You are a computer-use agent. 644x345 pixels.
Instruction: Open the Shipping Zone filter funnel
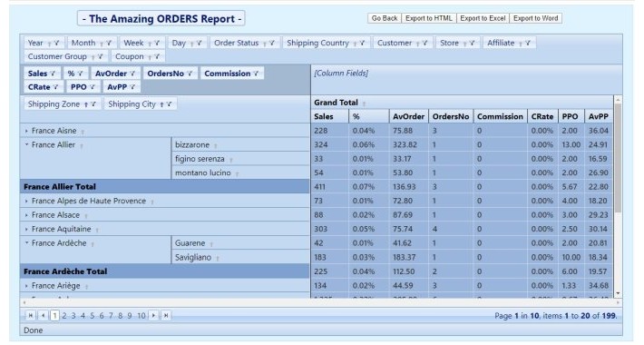point(93,104)
